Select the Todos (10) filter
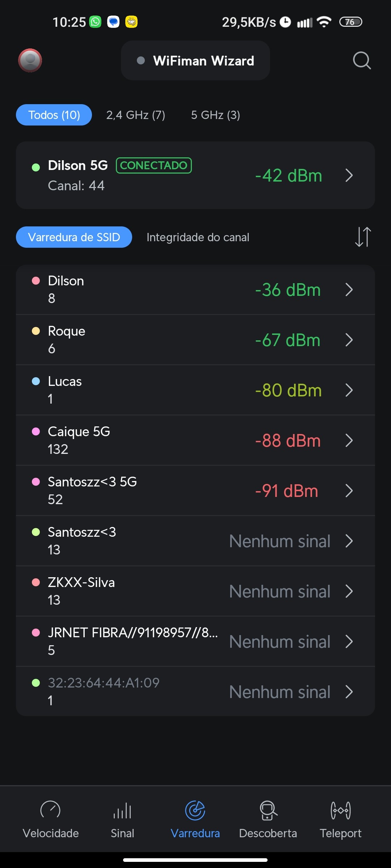The width and height of the screenshot is (391, 868). click(54, 115)
